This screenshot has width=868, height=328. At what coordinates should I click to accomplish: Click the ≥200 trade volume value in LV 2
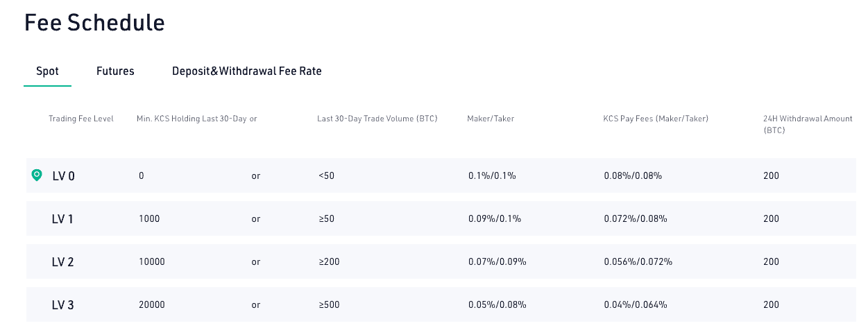click(x=329, y=262)
